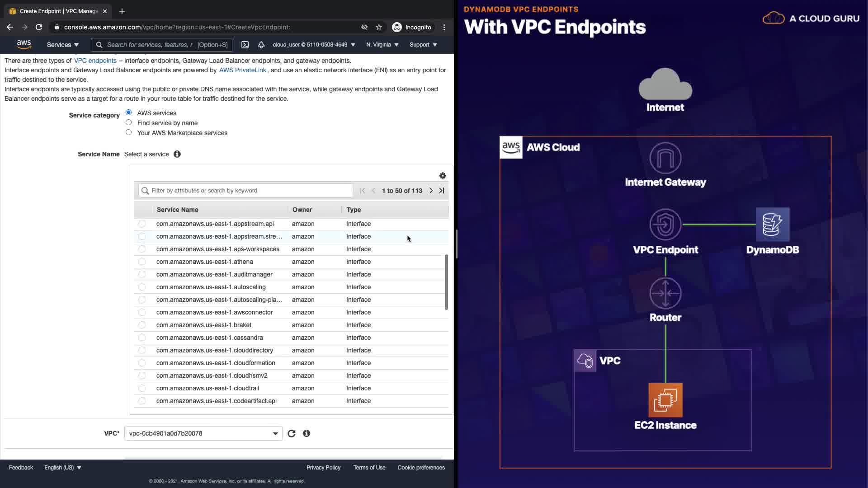Image resolution: width=868 pixels, height=488 pixels.
Task: Open AWS CloudShell terminal icon
Action: (x=245, y=45)
